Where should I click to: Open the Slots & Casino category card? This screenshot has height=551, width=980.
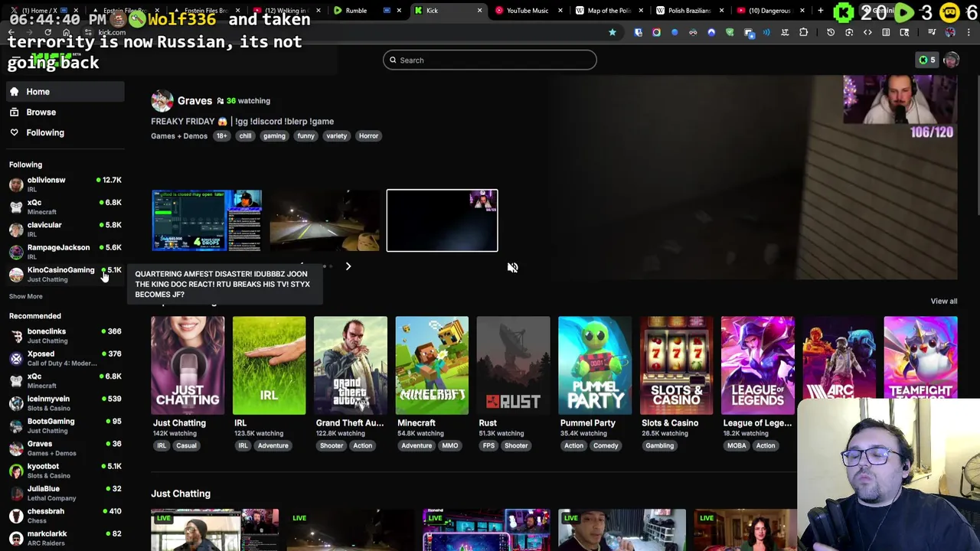676,366
